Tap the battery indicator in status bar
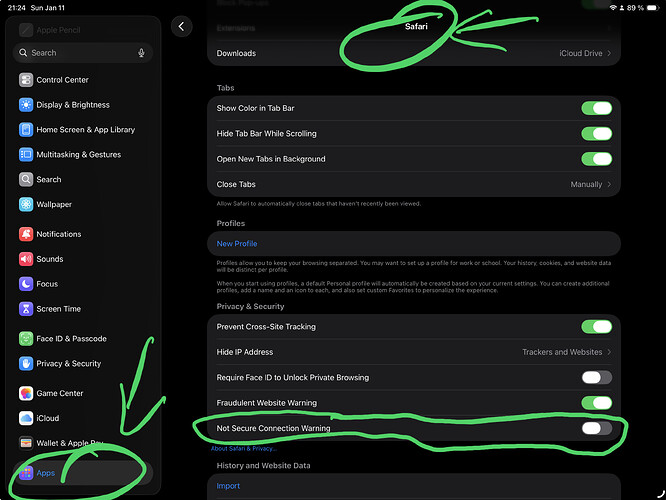This screenshot has height=500, width=666. tap(652, 8)
